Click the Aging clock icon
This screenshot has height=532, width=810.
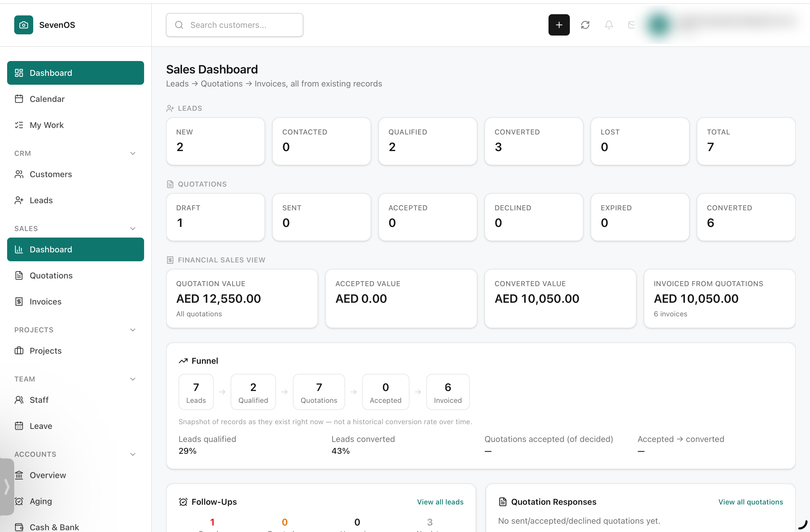point(19,501)
